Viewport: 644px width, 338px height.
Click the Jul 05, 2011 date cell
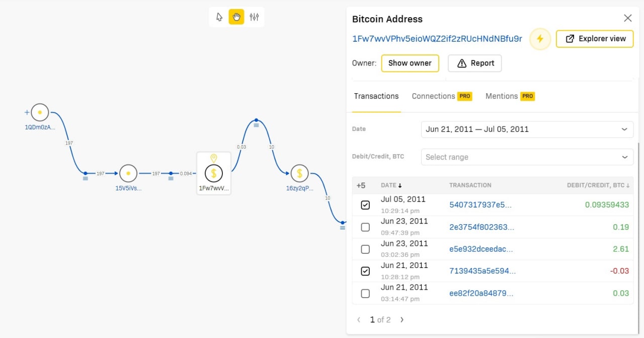[403, 199]
